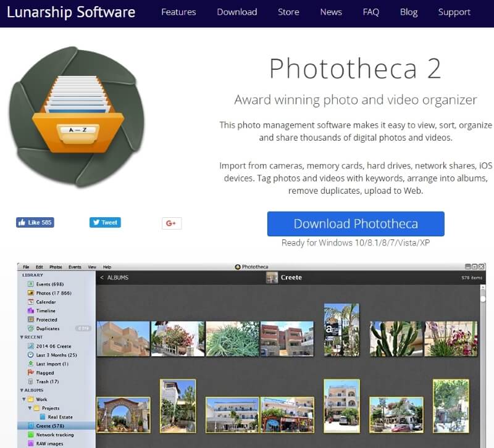The image size is (494, 448).
Task: Click the 2014 06 Creete recent icon
Action: pos(30,346)
